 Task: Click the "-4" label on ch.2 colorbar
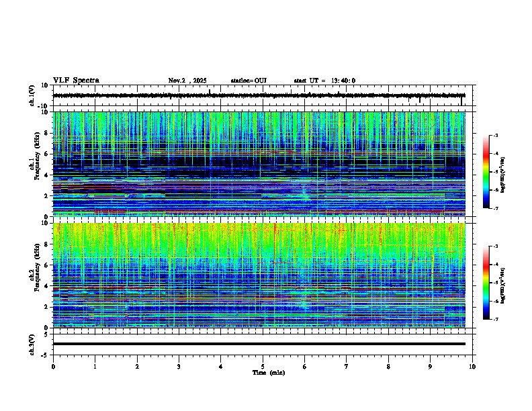tap(495, 265)
